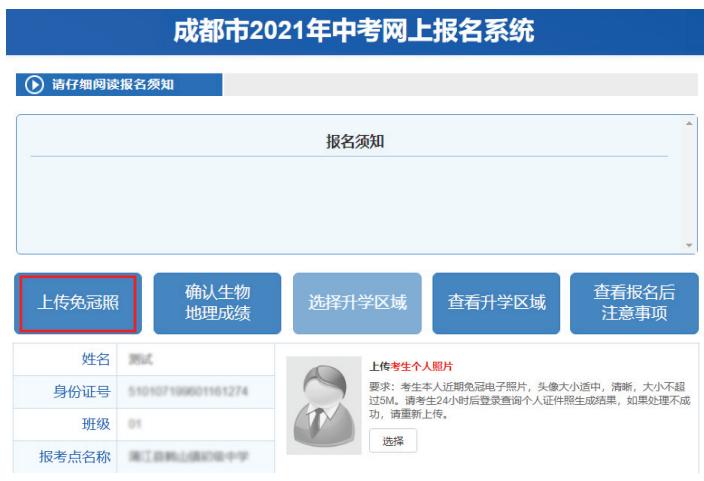This screenshot has height=481, width=704.
Task: Click the 上传免冠照 button
Action: [78, 303]
